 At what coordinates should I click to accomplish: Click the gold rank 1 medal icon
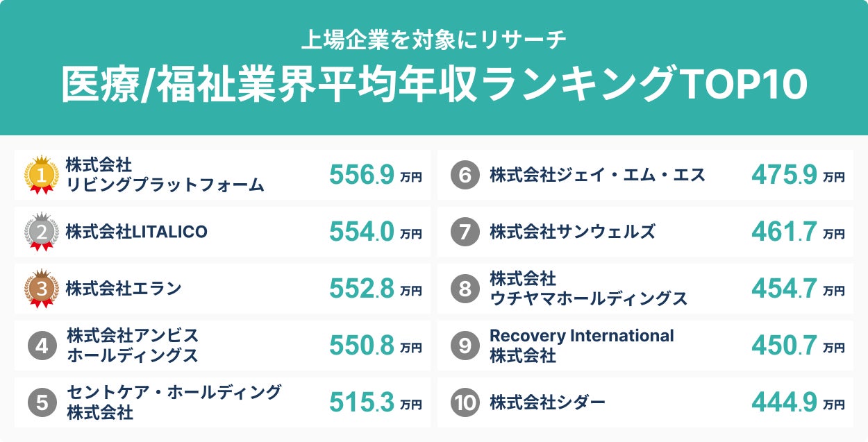coord(42,175)
